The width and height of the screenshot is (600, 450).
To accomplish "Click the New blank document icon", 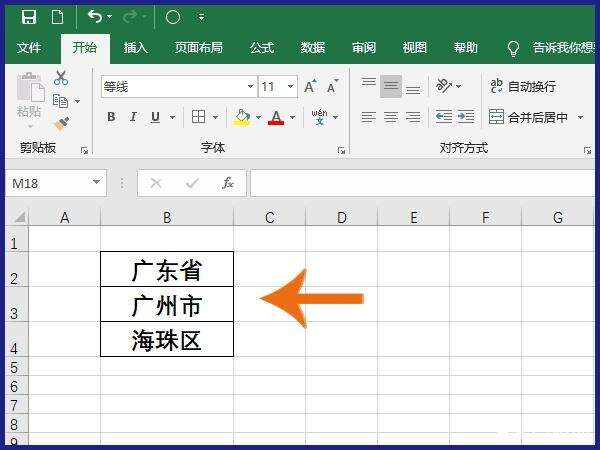I will (57, 17).
